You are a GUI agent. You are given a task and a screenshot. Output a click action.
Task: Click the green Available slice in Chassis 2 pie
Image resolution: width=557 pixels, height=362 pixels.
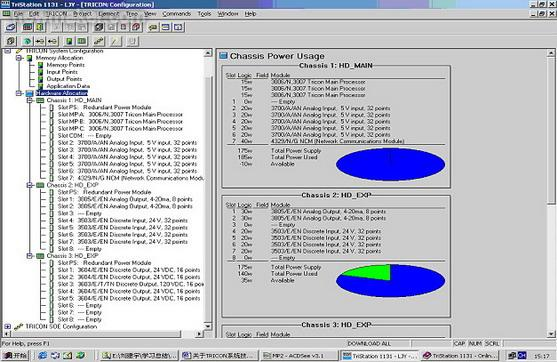[x=372, y=273]
